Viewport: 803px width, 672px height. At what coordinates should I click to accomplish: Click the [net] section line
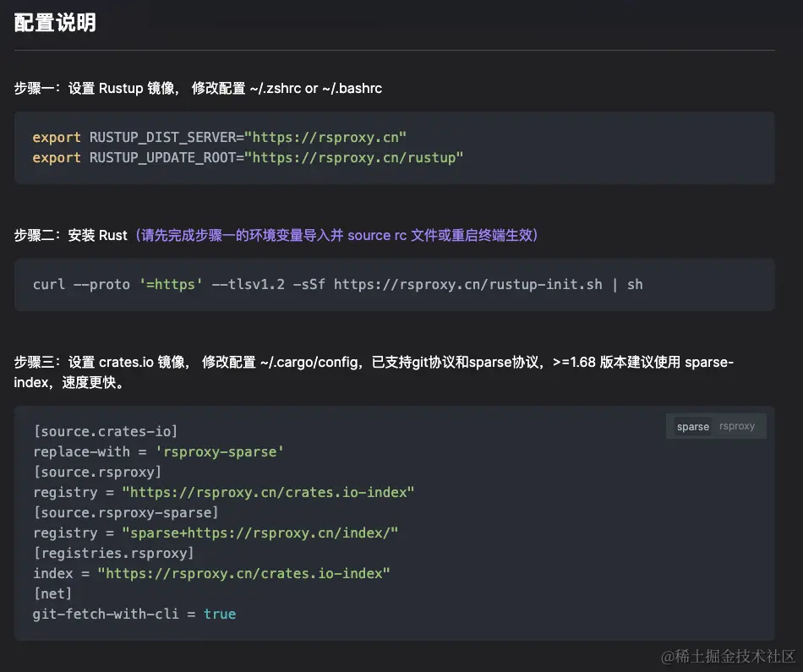point(52,593)
